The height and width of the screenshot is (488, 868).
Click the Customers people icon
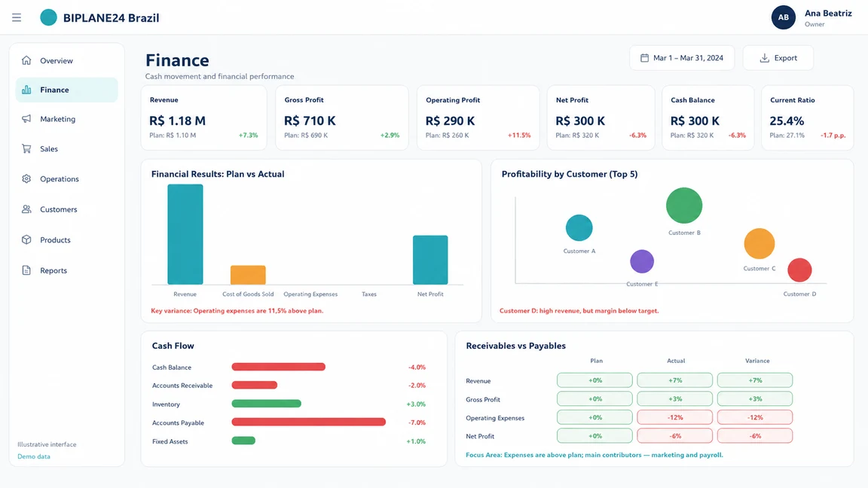(x=26, y=209)
